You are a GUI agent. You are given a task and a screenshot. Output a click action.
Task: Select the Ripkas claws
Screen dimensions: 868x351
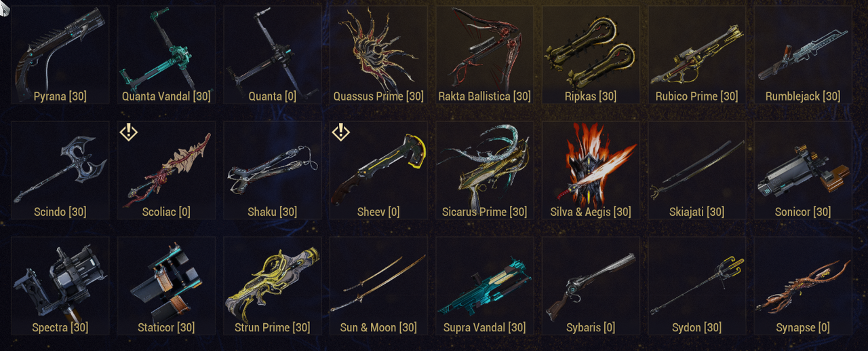(591, 55)
